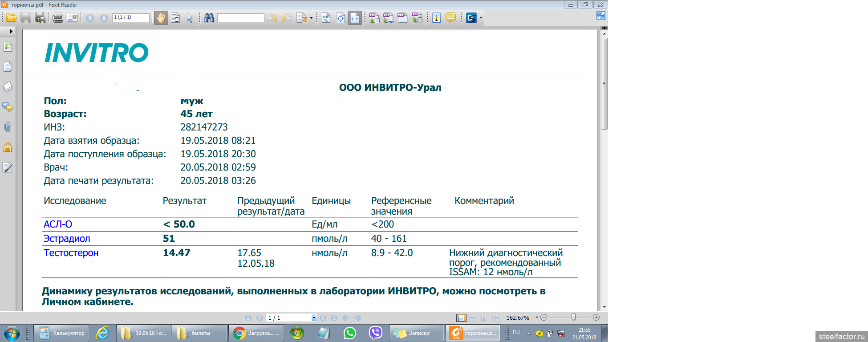Go to next view blue right arrow
Image resolution: width=868 pixels, height=342 pixels.
pos(357,318)
